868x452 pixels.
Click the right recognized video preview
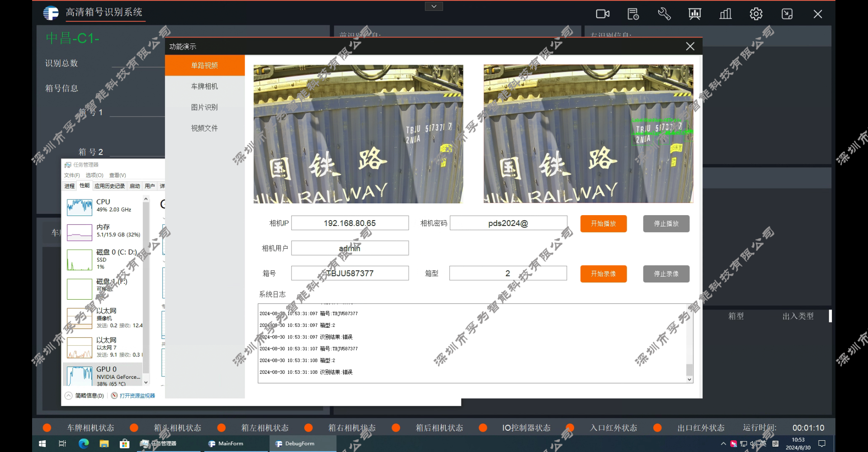click(589, 134)
